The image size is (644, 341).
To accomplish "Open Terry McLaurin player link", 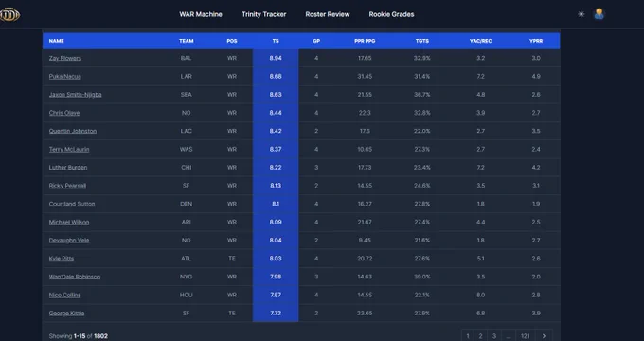I will (x=69, y=149).
